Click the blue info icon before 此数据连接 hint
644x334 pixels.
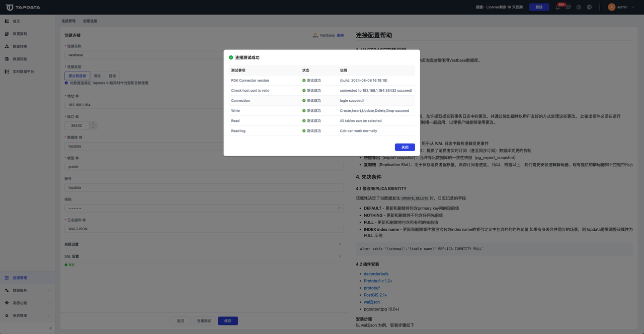(x=66, y=83)
